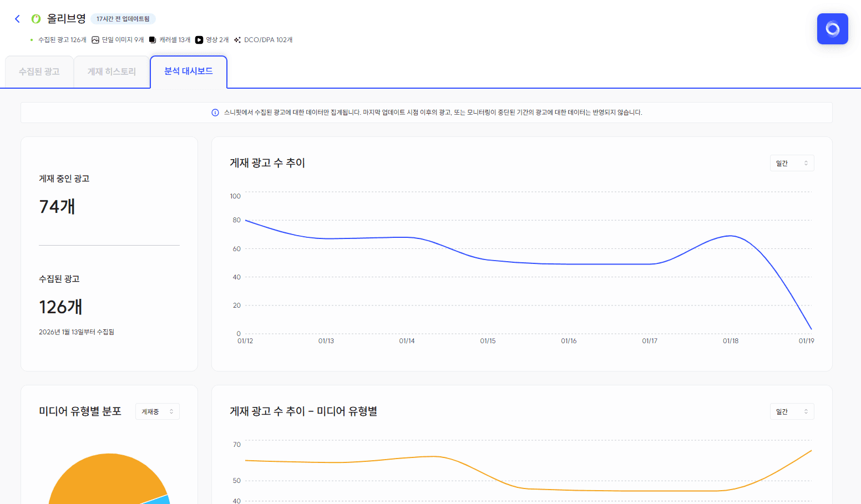861x504 pixels.
Task: Click the 미디어 유형별 분포 title
Action: pyautogui.click(x=80, y=411)
